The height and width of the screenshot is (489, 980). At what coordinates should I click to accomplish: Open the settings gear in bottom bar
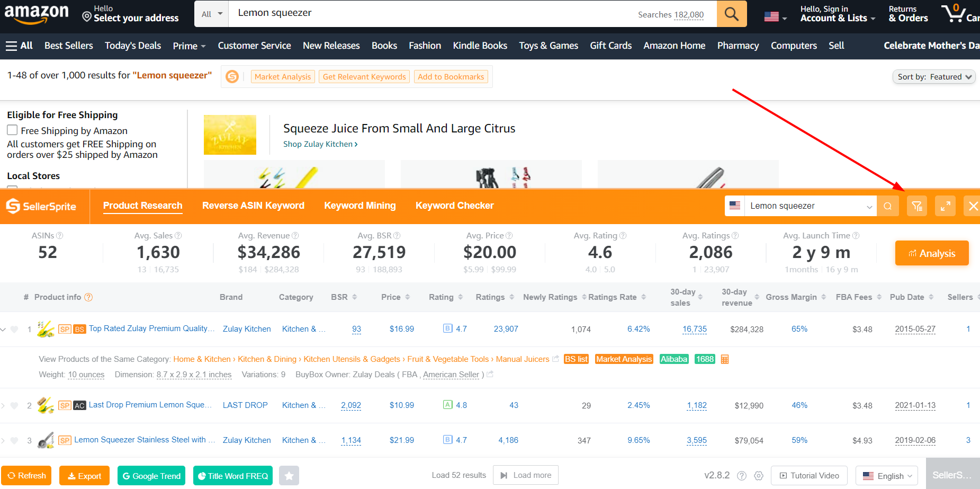pyautogui.click(x=759, y=476)
